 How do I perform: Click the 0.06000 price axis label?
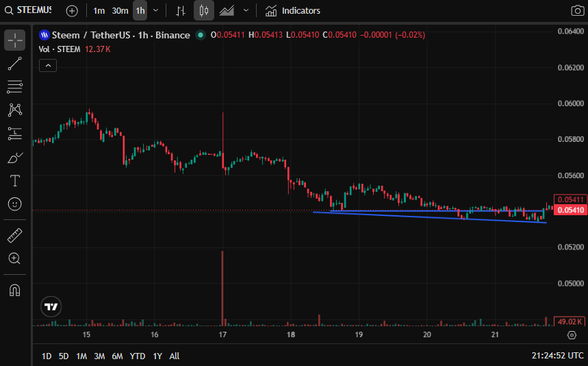point(570,103)
